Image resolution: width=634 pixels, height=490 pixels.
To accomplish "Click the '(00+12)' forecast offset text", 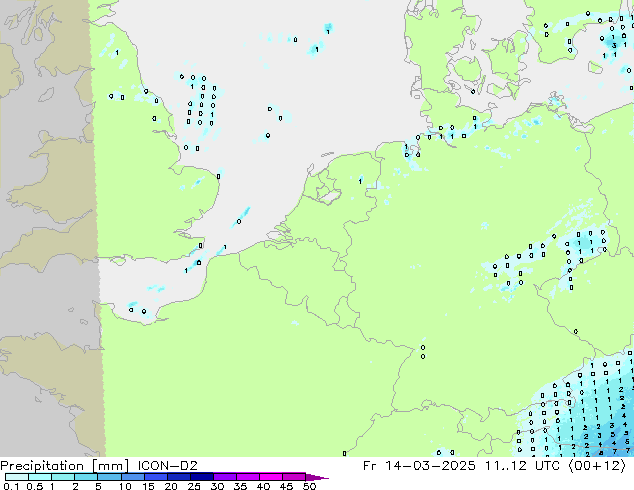I will click(597, 466).
